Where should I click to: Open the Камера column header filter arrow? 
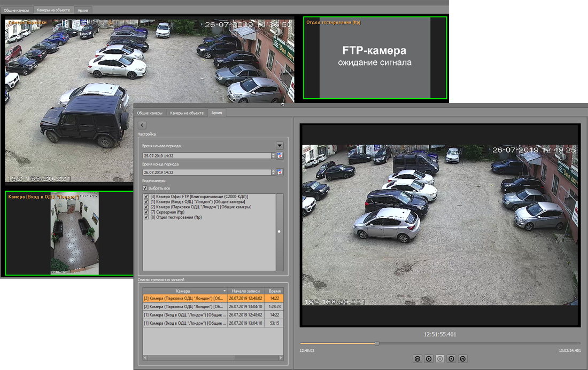[225, 291]
